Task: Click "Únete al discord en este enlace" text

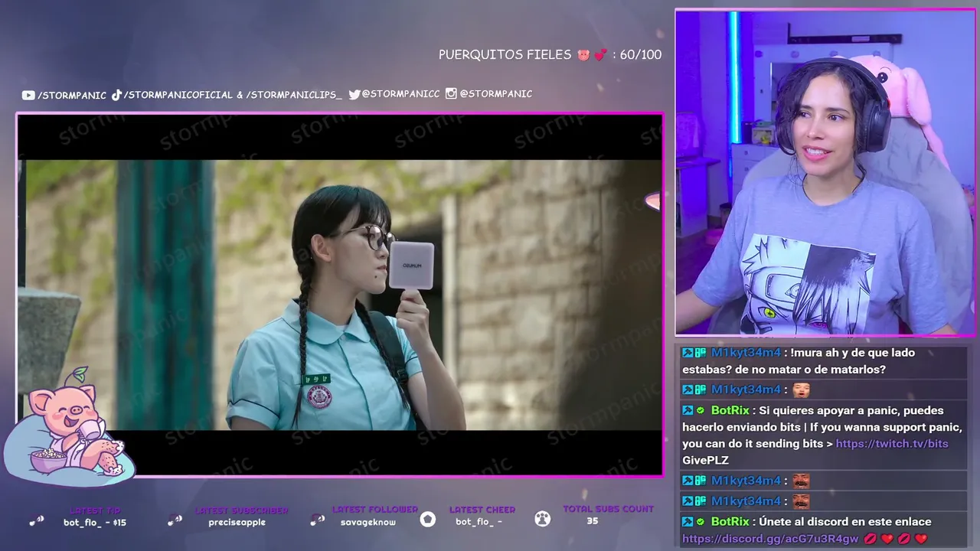Action: click(846, 522)
